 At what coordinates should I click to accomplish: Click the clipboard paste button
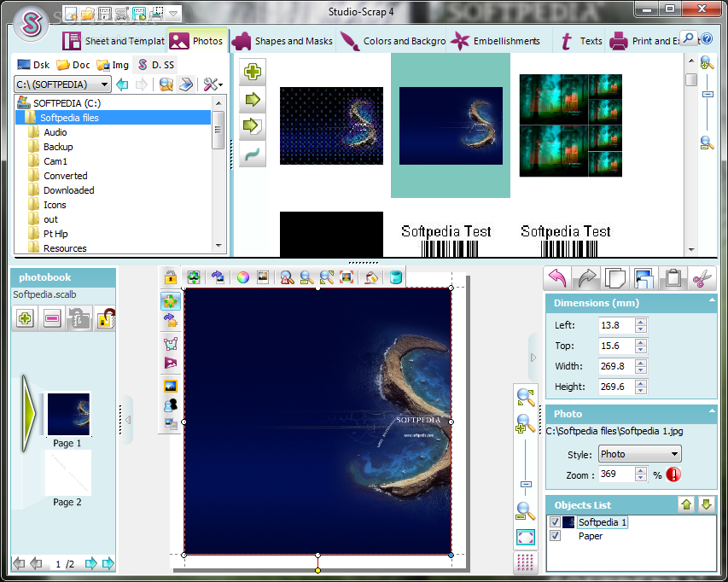tap(673, 278)
